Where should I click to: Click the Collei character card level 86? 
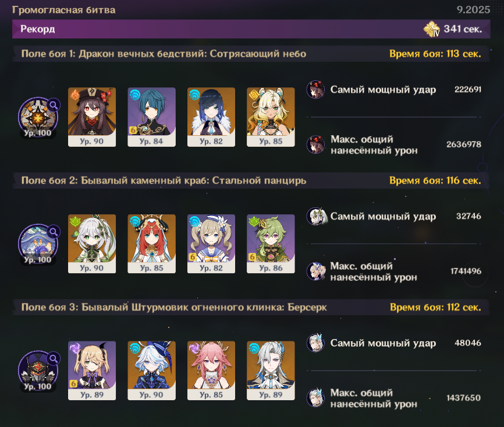[x=271, y=244]
